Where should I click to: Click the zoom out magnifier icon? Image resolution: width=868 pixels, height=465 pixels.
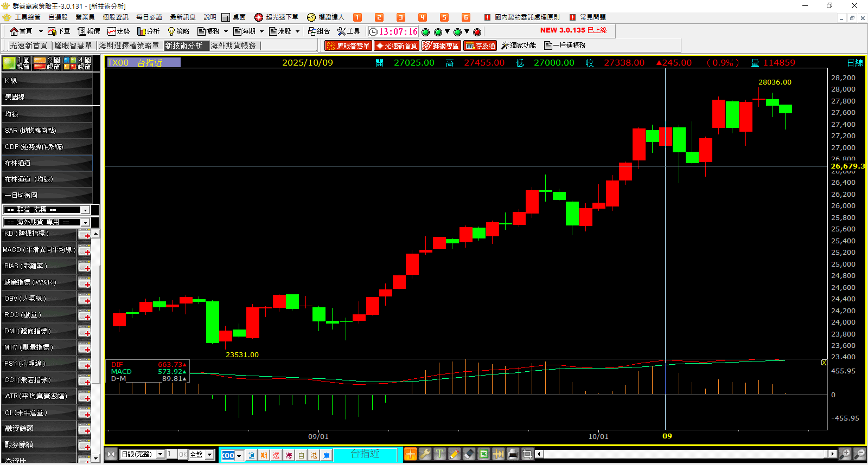pyautogui.click(x=859, y=454)
